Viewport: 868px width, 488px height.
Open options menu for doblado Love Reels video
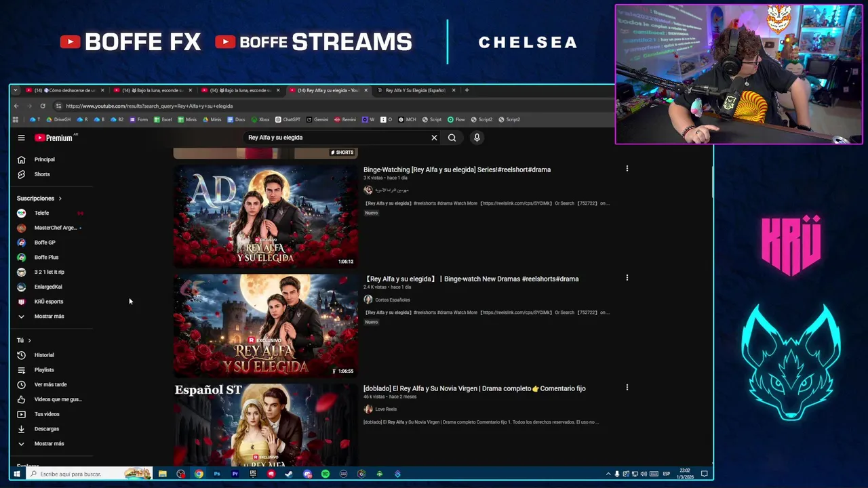(x=627, y=387)
